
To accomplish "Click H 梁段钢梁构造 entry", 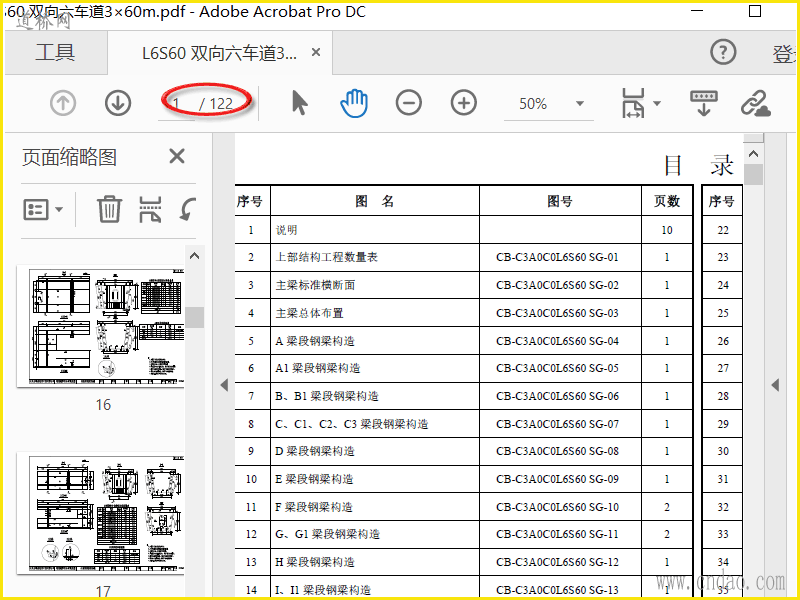I will 315,562.
